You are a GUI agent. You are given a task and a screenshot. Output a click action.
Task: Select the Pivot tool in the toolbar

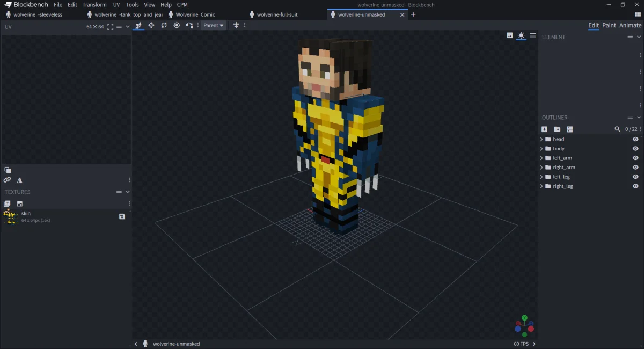coord(177,25)
